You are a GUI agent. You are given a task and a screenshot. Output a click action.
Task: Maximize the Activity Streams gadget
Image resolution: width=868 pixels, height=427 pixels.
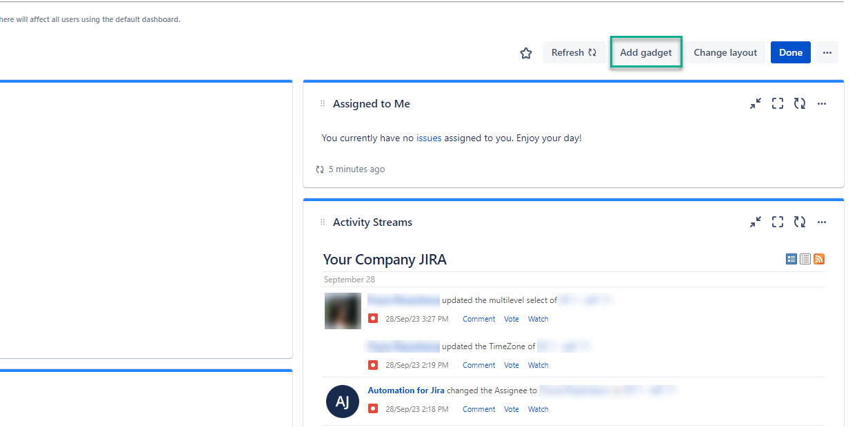[x=778, y=222]
